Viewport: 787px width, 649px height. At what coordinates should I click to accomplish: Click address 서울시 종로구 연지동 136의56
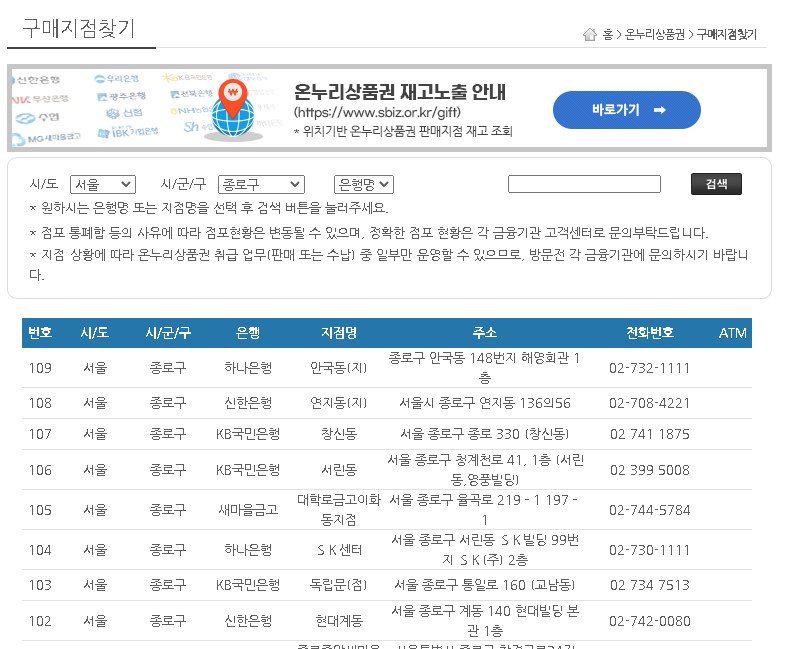click(x=485, y=403)
